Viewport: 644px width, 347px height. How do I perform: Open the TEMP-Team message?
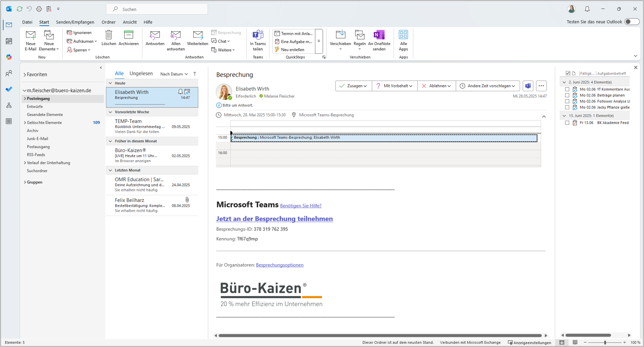point(152,126)
